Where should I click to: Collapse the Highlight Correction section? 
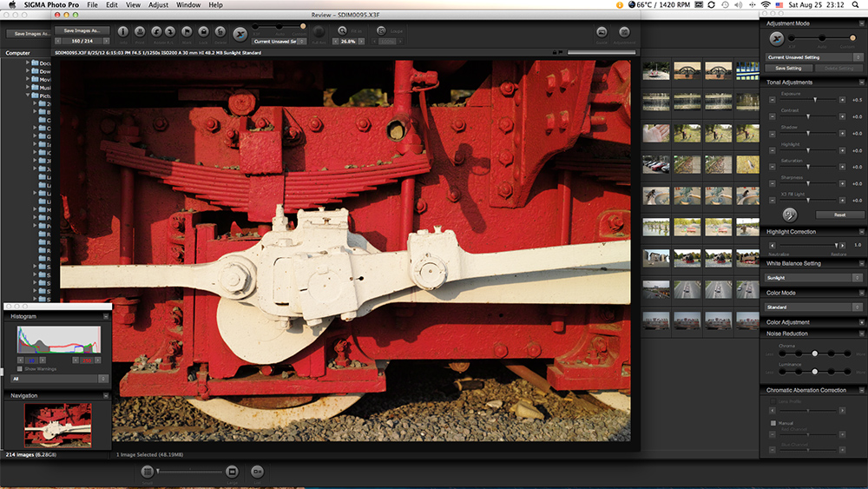click(861, 232)
